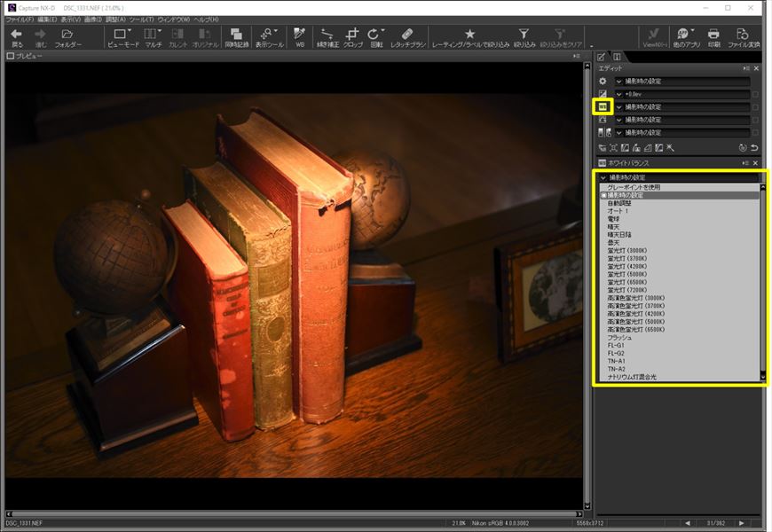Select オート1 white balance option
772x532 pixels.
point(680,211)
